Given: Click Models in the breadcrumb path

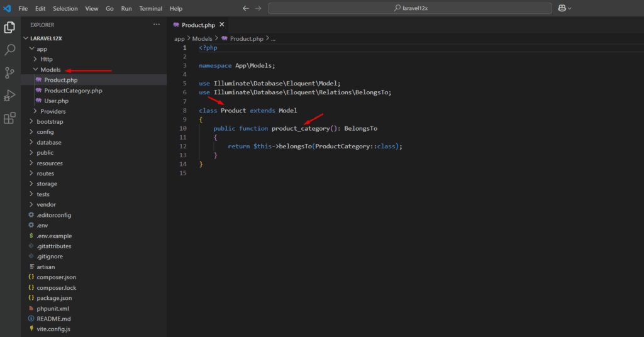Looking at the screenshot, I should tap(202, 38).
